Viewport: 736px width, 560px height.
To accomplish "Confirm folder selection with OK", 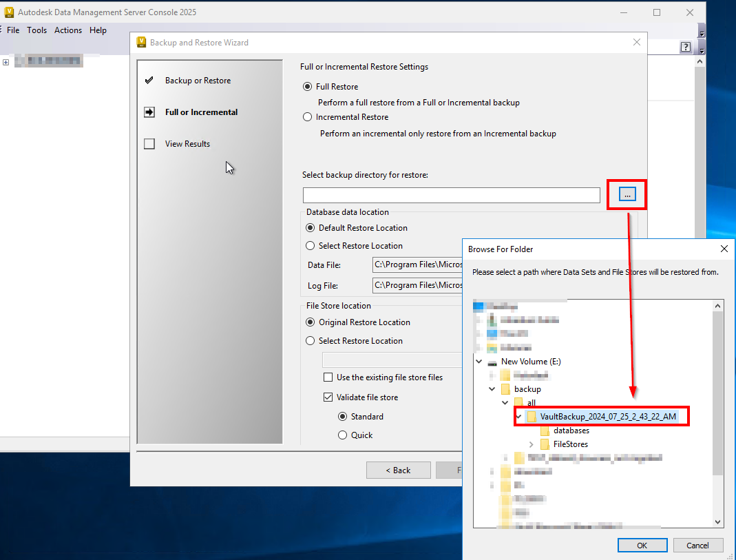I will [642, 545].
